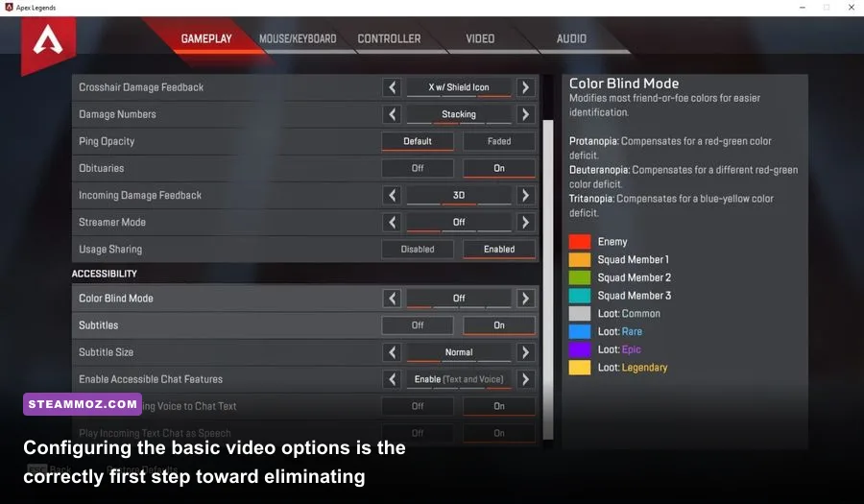The image size is (864, 504).
Task: Click the settings list vertical scrollbar
Action: tap(548, 279)
